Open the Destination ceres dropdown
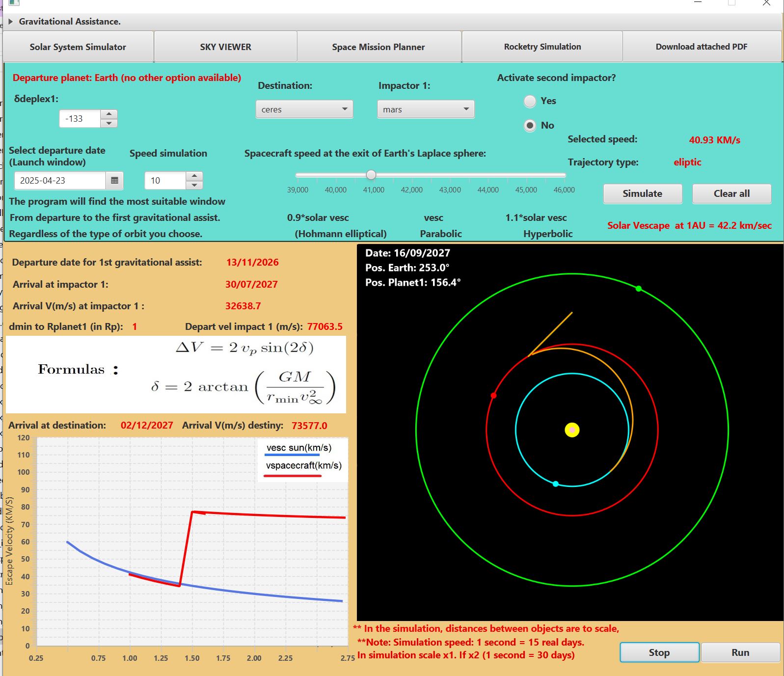Image resolution: width=784 pixels, height=676 pixels. click(x=304, y=109)
